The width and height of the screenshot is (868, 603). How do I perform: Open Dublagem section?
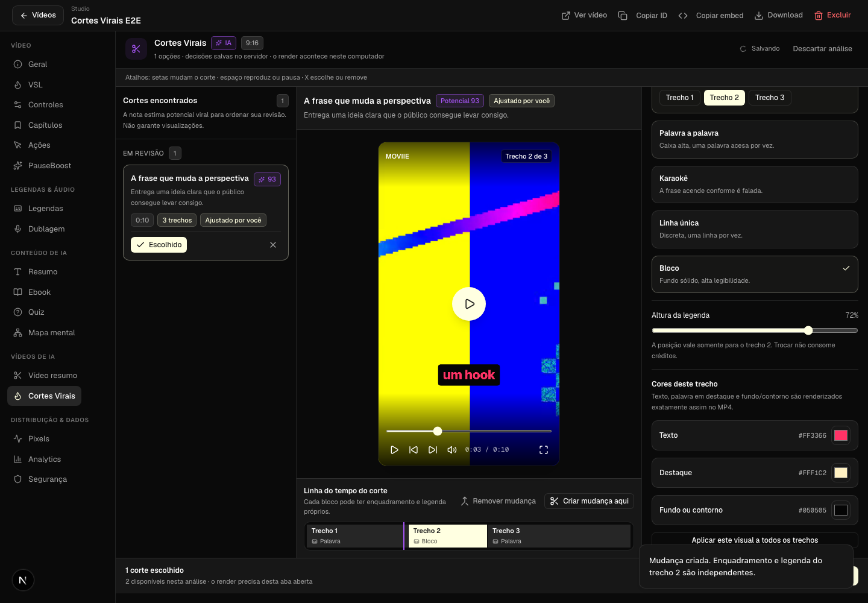click(46, 229)
